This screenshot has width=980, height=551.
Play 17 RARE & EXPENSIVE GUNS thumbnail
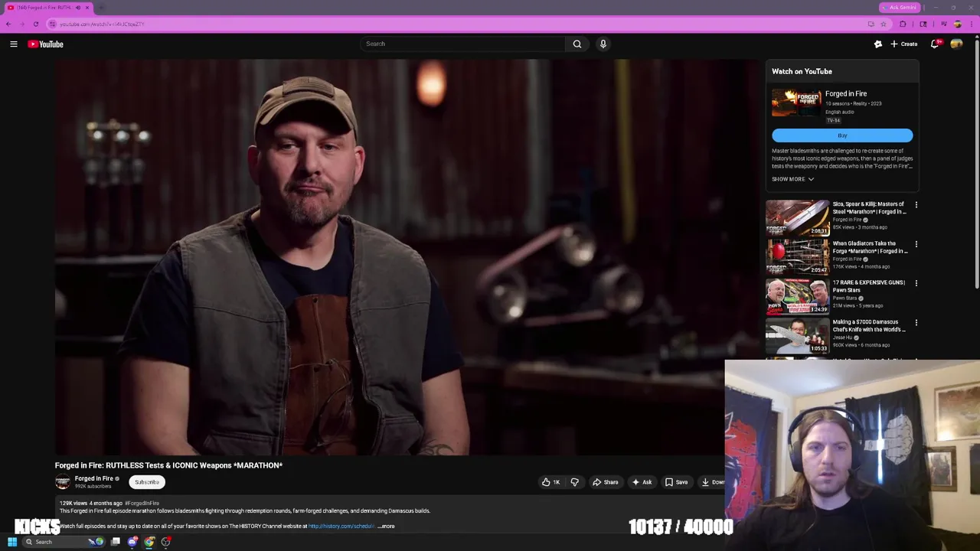coord(797,295)
